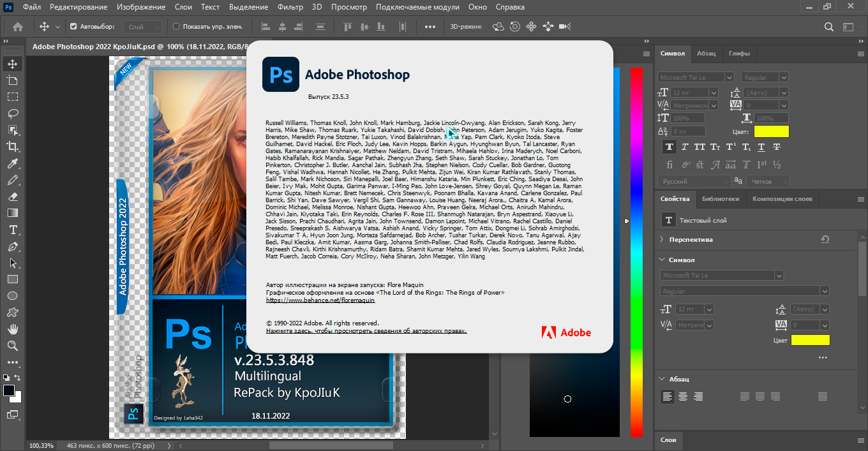Choose the Eyedropper tool

coord(12,163)
